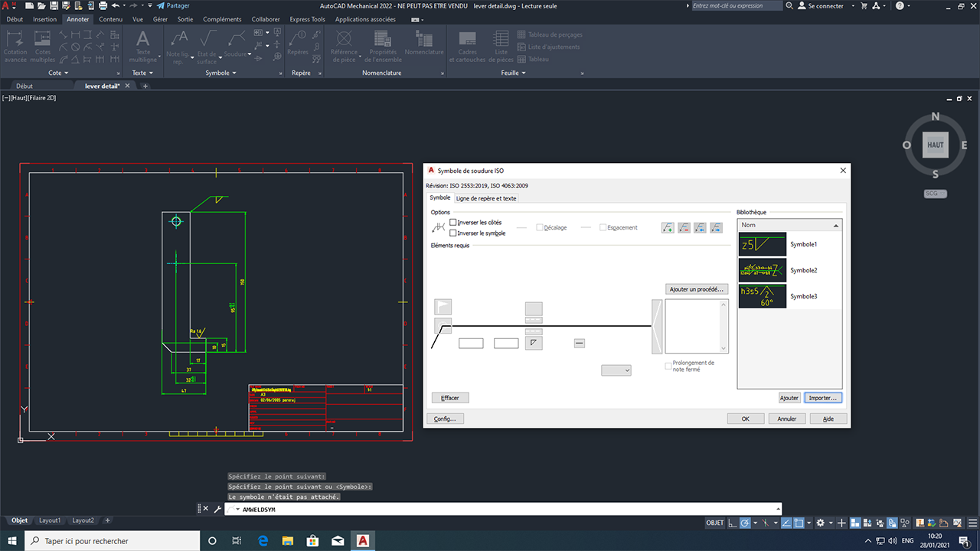Click the add leader weld icon in dialog
980x551 pixels.
click(x=668, y=227)
